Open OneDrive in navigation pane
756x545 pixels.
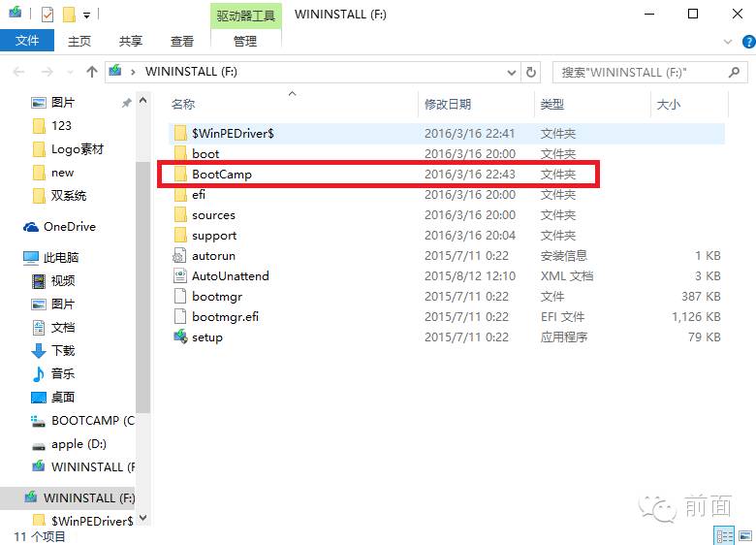click(70, 227)
